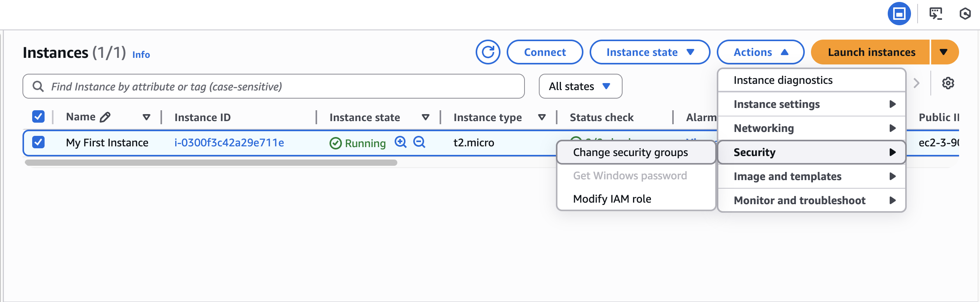
Task: Choose Change security groups menu item
Action: click(x=630, y=152)
